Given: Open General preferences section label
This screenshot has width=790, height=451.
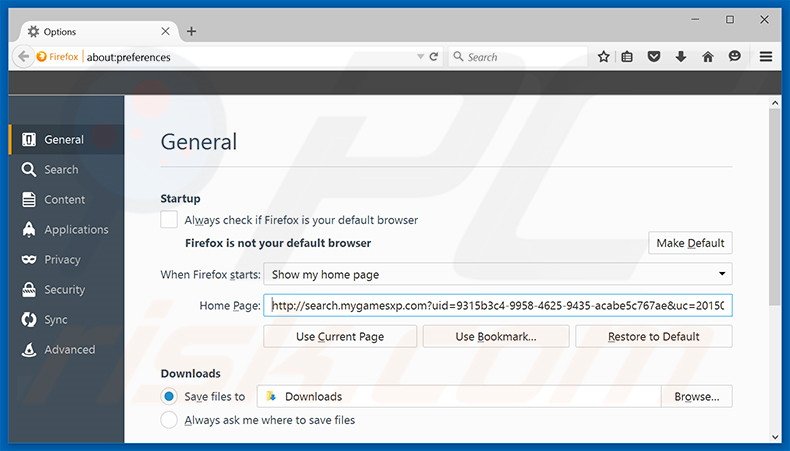Looking at the screenshot, I should [64, 140].
